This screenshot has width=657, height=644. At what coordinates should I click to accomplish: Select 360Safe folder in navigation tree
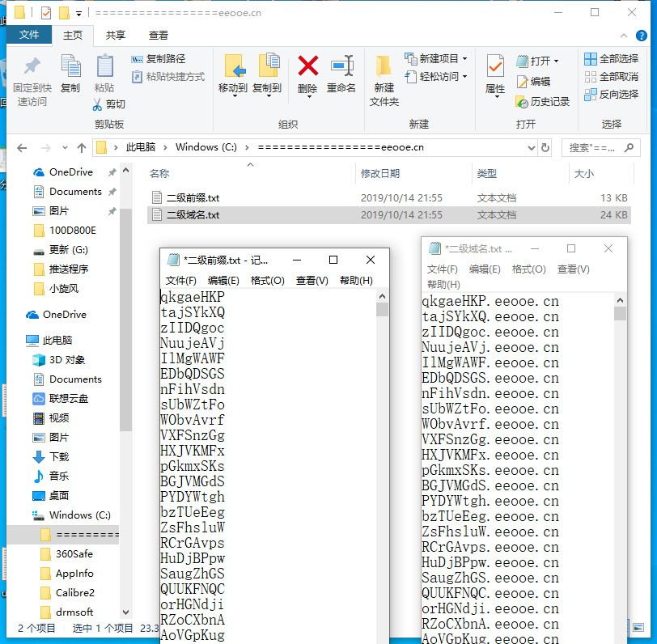(x=75, y=554)
